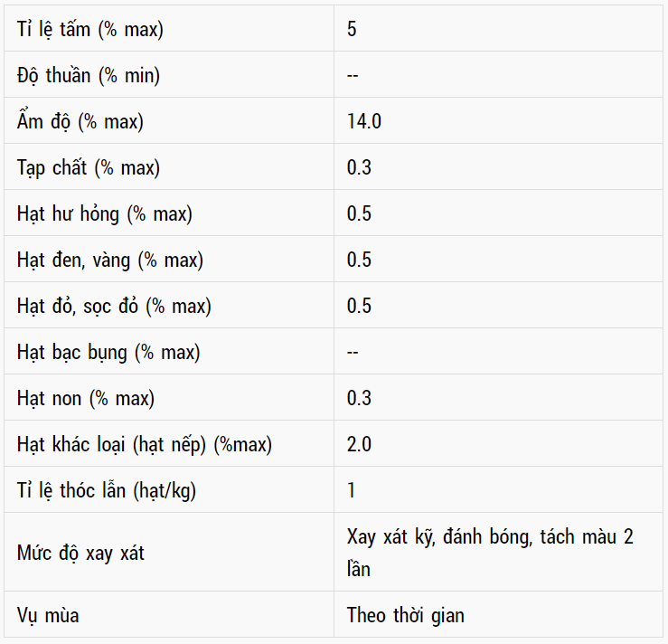Screen dimensions: 668x644
Task: Select the "Mức độ xay xát" label cell
Action: 80,553
